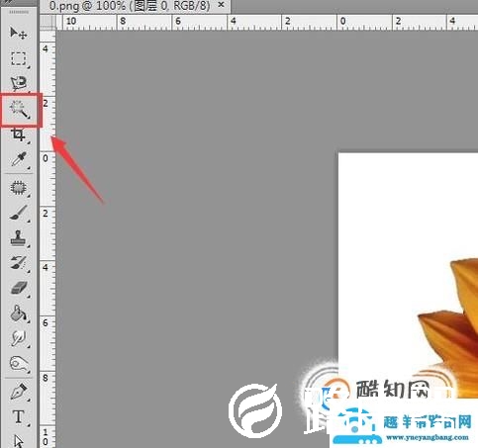Viewport: 478px width, 448px height.
Task: Select the Clone Stamp tool
Action: tap(18, 238)
